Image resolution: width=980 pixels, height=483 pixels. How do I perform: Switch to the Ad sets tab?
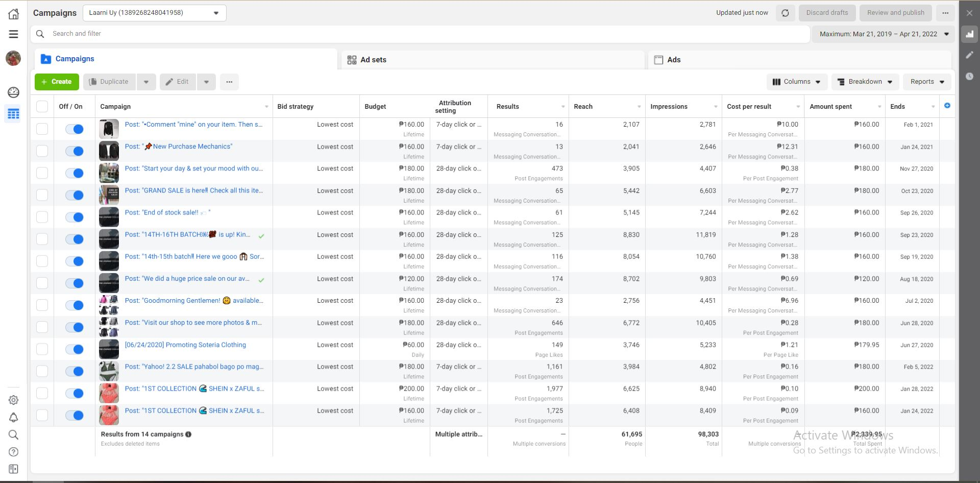493,60
